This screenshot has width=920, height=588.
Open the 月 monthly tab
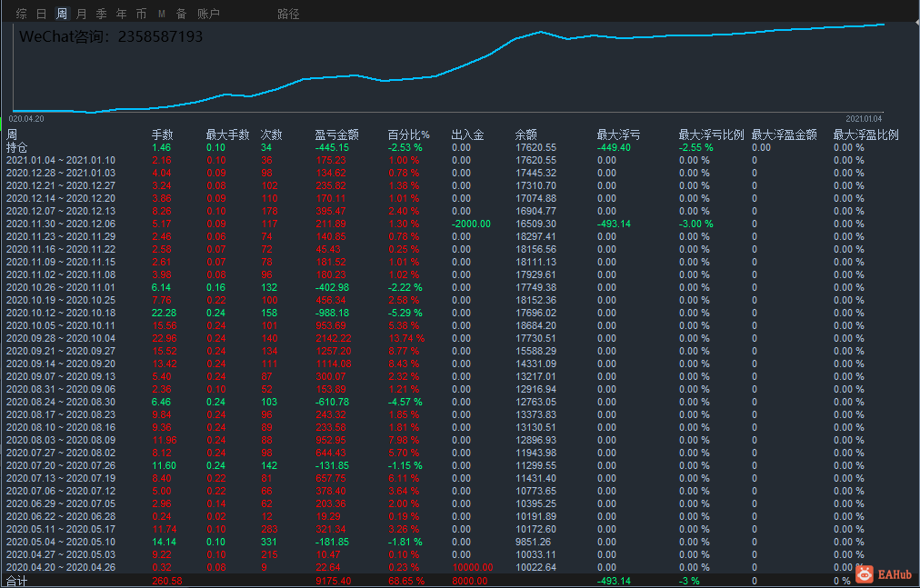pyautogui.click(x=82, y=14)
